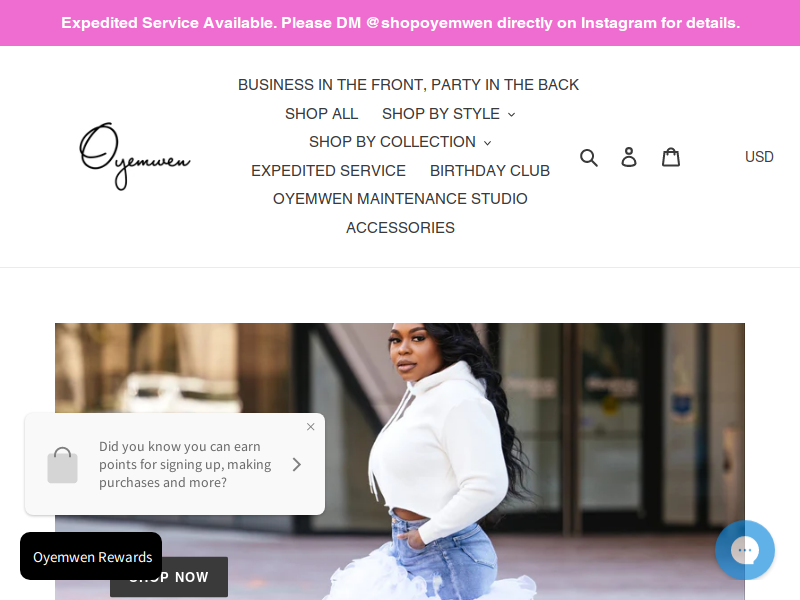Viewport: 800px width, 600px height.
Task: Open Oyemwen Maintenance Studio link
Action: [x=400, y=198]
